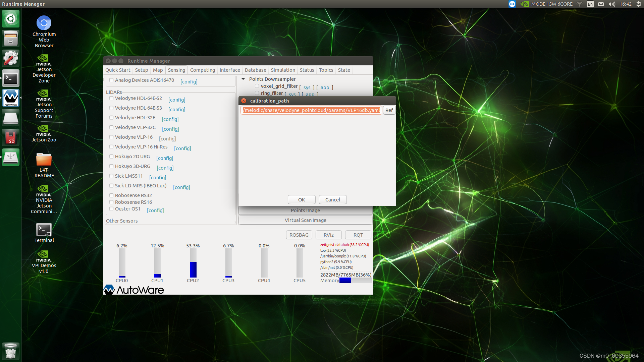Click the NVIDIA power mode indicator icon
Screen dimensions: 644x362
tap(525, 4)
